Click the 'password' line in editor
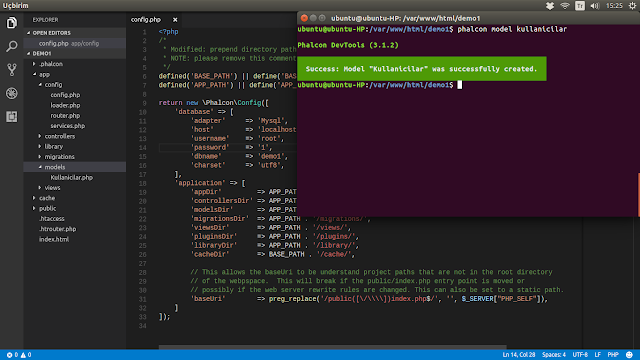The image size is (640, 360). [x=231, y=147]
